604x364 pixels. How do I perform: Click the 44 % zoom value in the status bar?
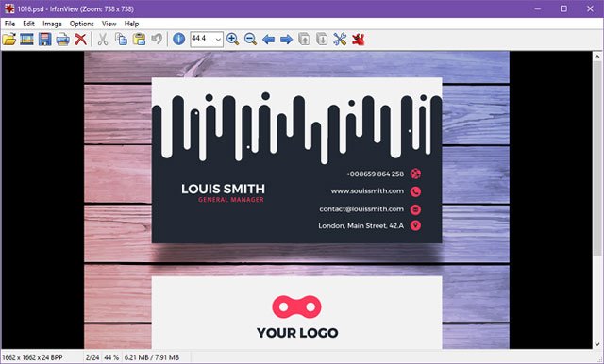[111, 357]
